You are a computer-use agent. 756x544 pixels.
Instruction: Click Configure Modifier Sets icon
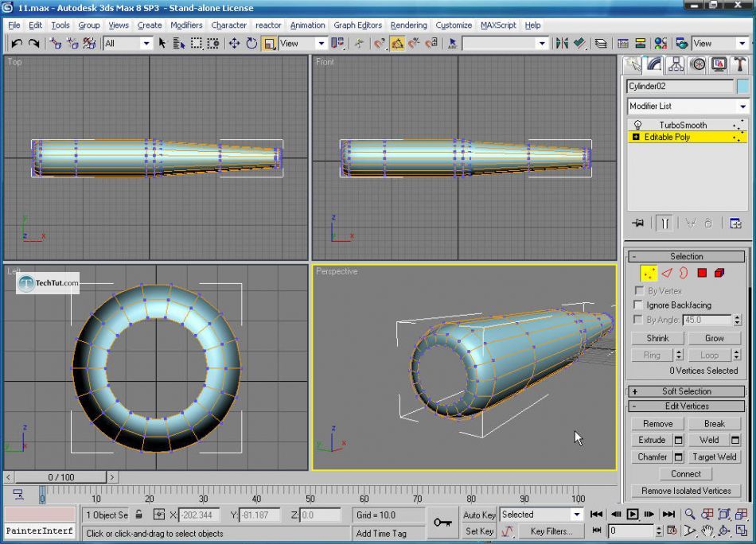tap(735, 223)
